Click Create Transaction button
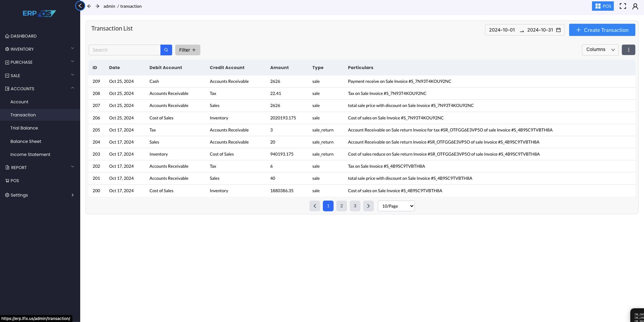The width and height of the screenshot is (644, 322). pyautogui.click(x=602, y=30)
